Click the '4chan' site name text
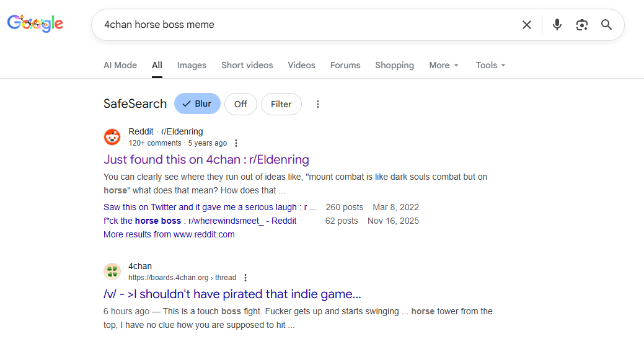The image size is (644, 344). click(140, 266)
